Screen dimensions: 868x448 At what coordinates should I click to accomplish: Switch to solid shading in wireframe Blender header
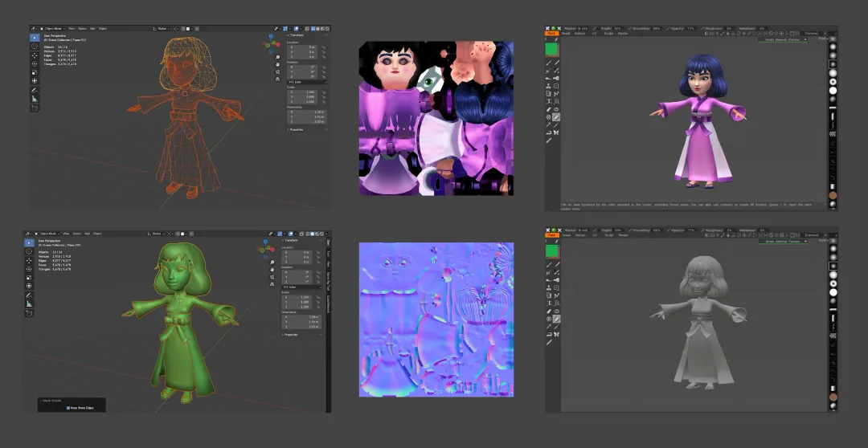(x=317, y=29)
